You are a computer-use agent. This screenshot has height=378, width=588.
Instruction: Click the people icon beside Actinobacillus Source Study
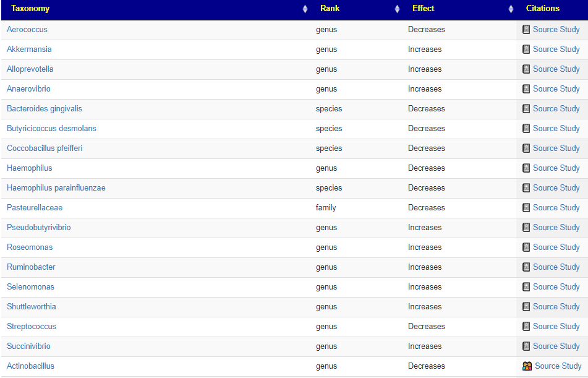[x=527, y=366]
